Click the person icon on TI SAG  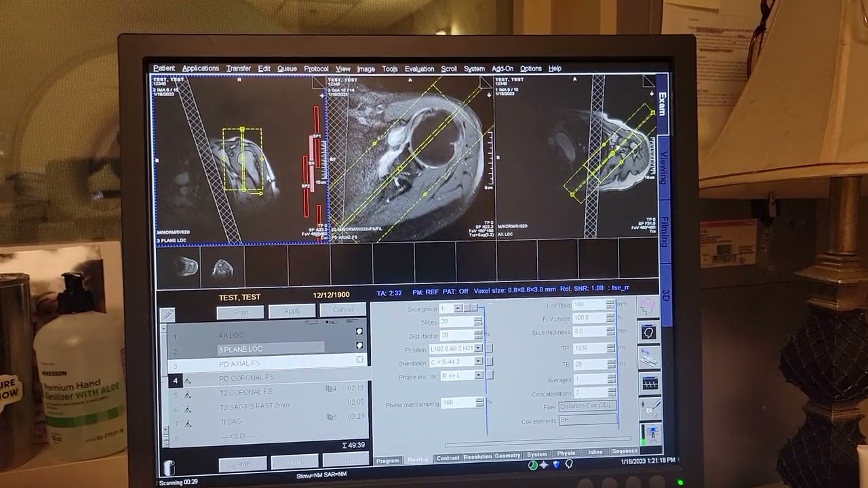click(x=188, y=424)
